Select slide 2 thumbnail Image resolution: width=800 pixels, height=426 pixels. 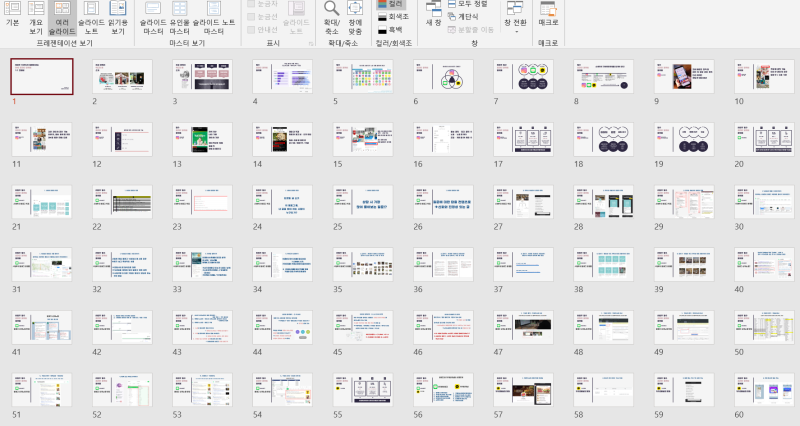click(x=122, y=76)
